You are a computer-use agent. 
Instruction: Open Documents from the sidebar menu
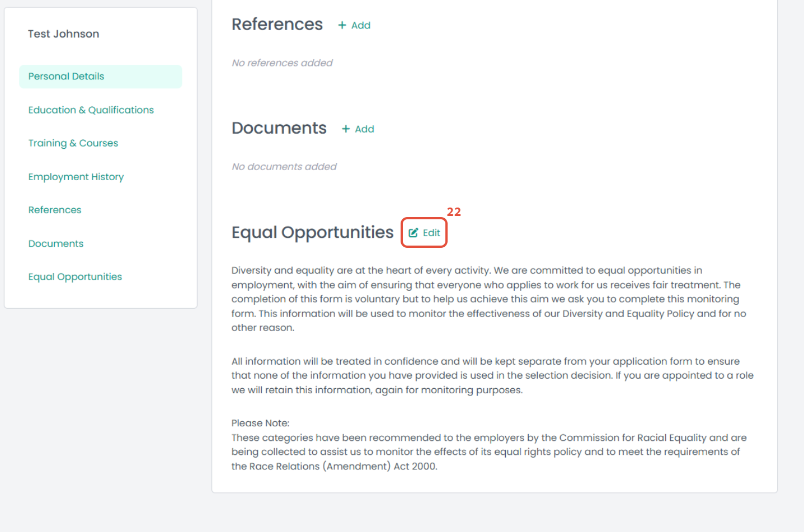click(x=56, y=243)
